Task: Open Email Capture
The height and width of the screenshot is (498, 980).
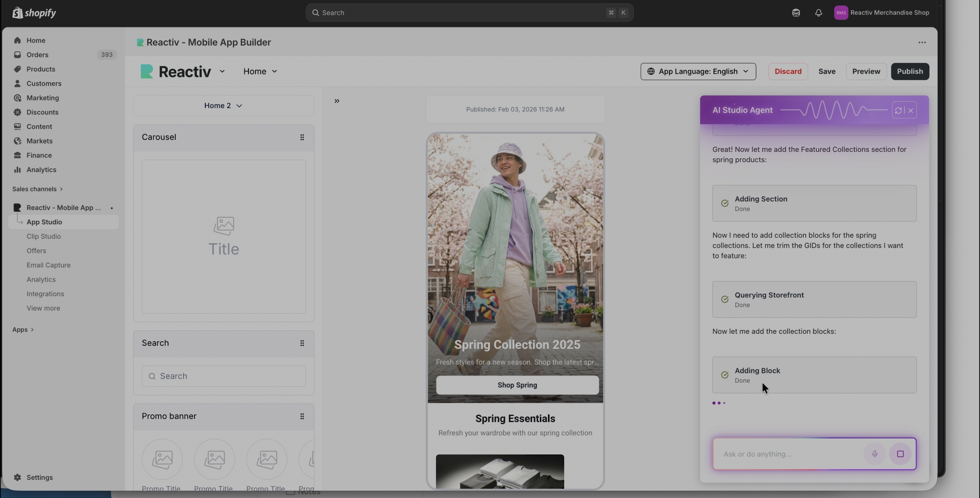Action: [48, 265]
